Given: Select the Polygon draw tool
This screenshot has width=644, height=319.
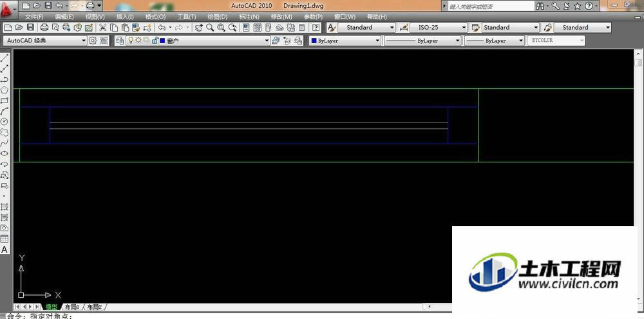Looking at the screenshot, I should (x=5, y=90).
